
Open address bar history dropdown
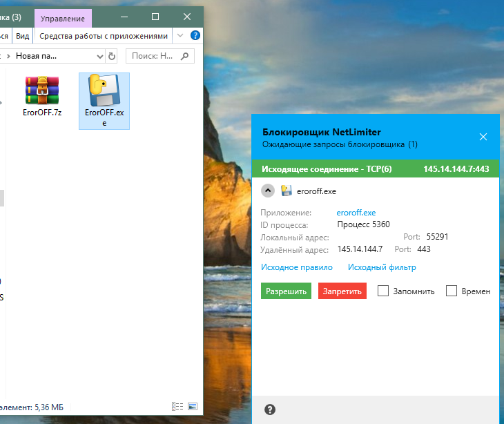tap(100, 57)
